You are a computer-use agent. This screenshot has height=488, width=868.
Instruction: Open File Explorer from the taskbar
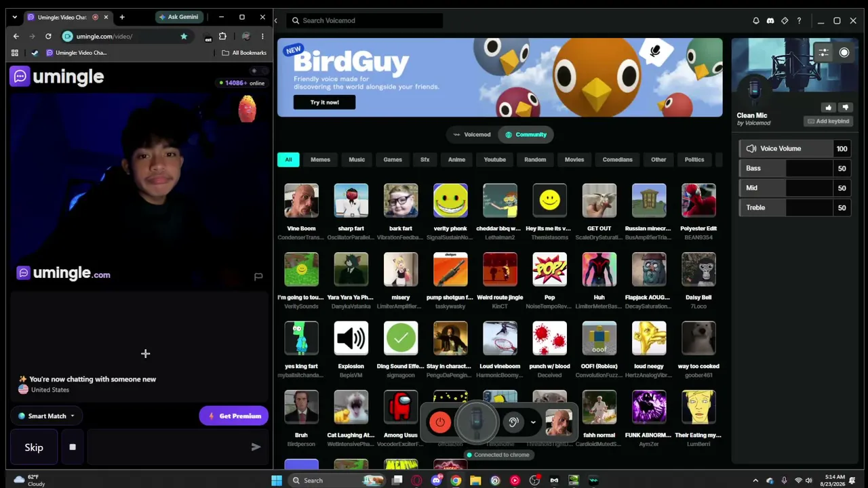[475, 481]
